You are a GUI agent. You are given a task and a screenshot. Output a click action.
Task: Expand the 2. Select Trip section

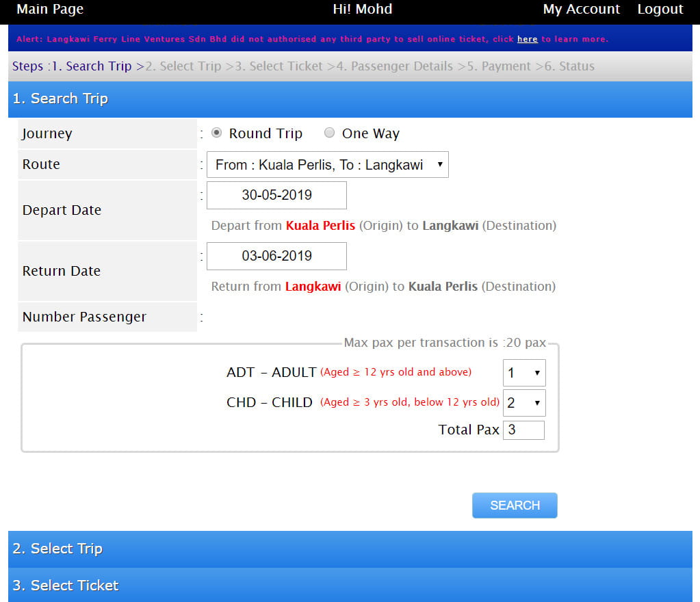click(57, 549)
